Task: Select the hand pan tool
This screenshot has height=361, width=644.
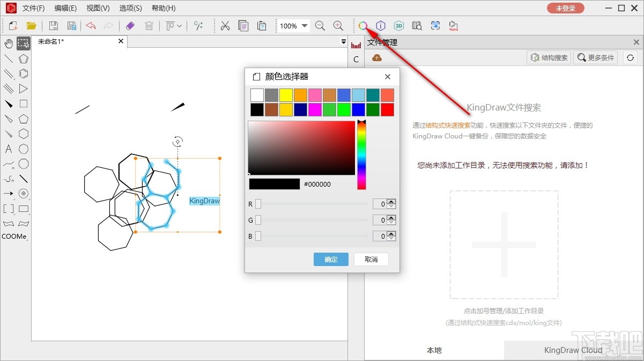Action: click(8, 43)
